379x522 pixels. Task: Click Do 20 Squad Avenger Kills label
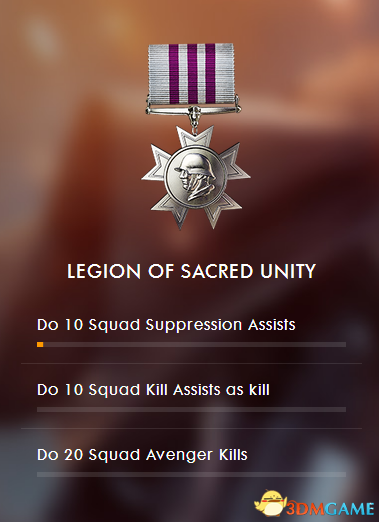coord(142,455)
